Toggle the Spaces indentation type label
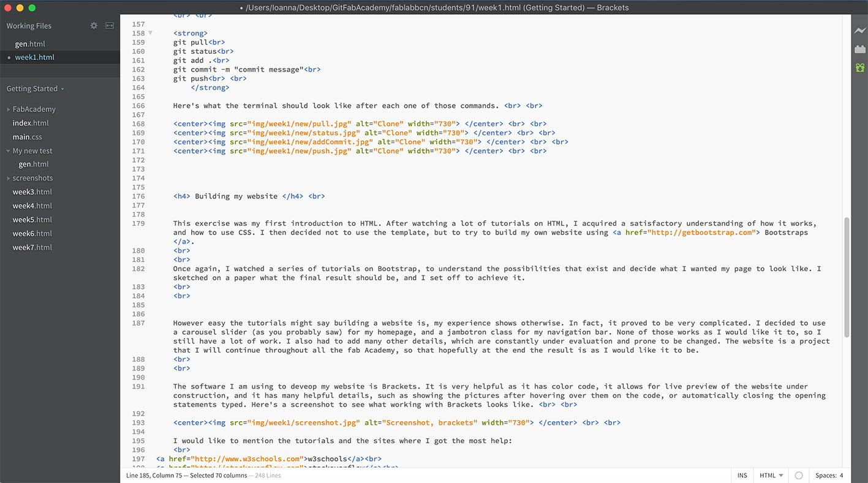The image size is (868, 483). click(x=825, y=476)
